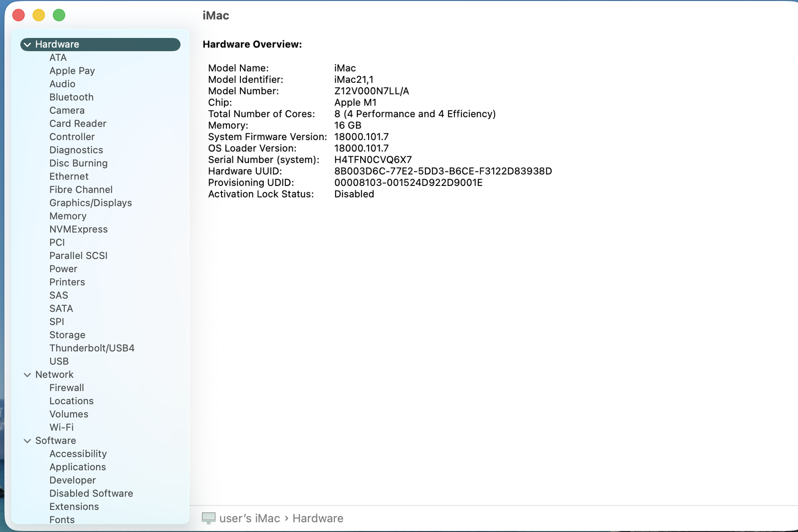The height and width of the screenshot is (532, 798).
Task: Show Storage device information
Action: (67, 335)
